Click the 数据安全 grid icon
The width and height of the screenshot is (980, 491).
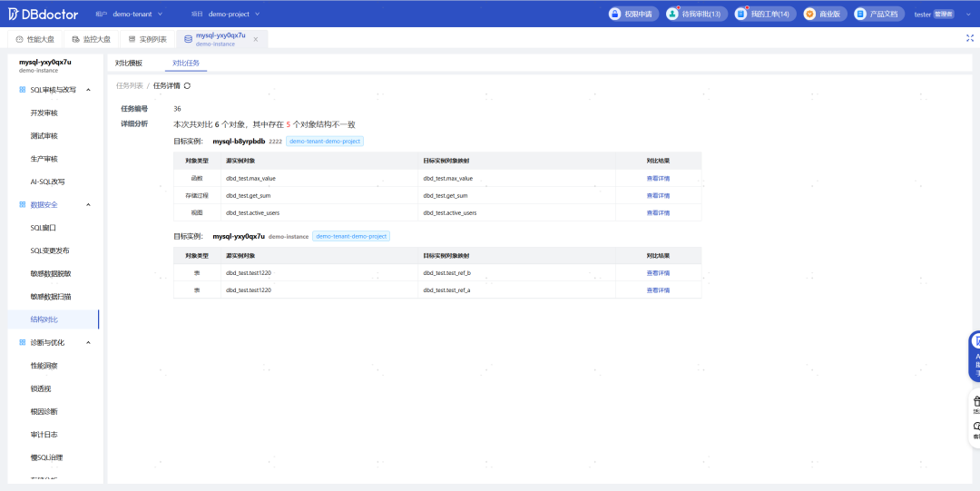click(x=23, y=204)
